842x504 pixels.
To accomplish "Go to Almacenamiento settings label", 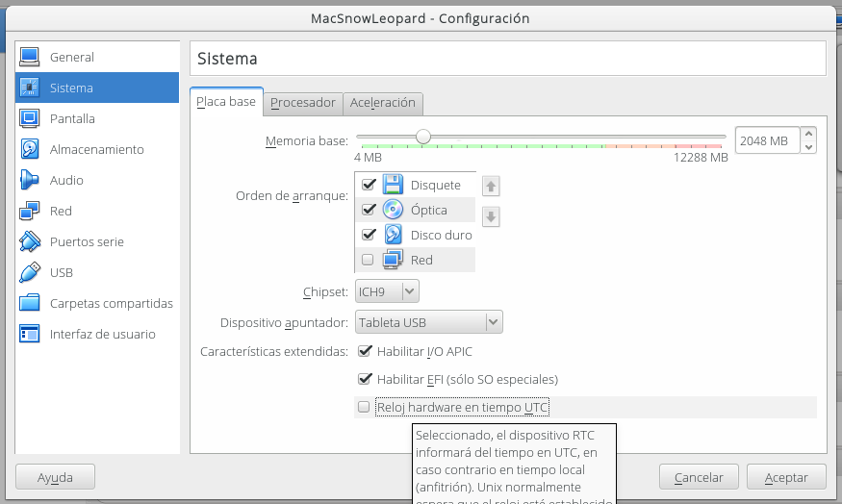I will click(96, 149).
